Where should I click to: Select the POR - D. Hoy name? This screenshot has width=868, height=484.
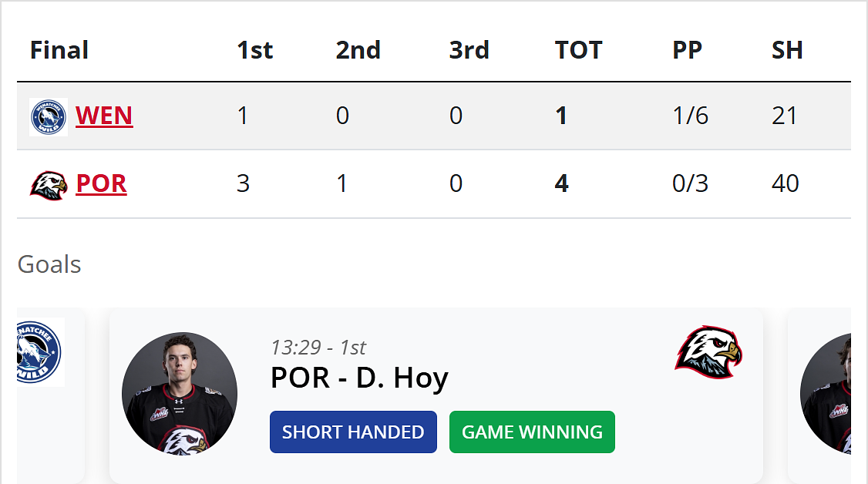(359, 379)
